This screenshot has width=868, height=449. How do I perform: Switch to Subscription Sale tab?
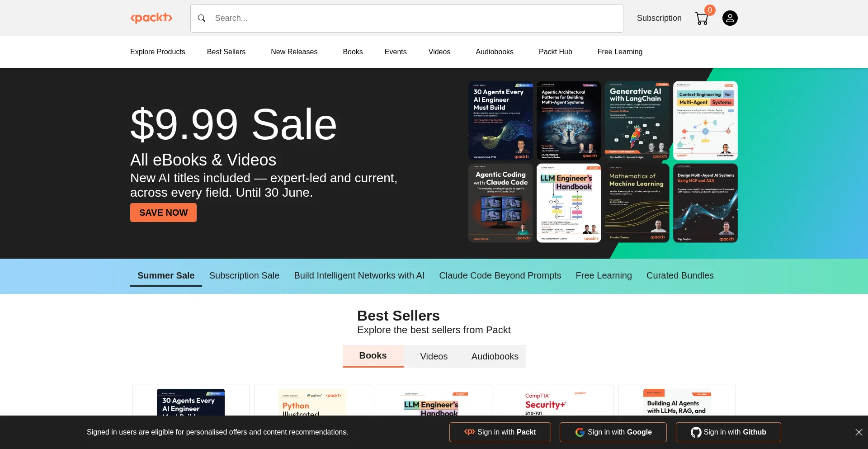point(244,275)
